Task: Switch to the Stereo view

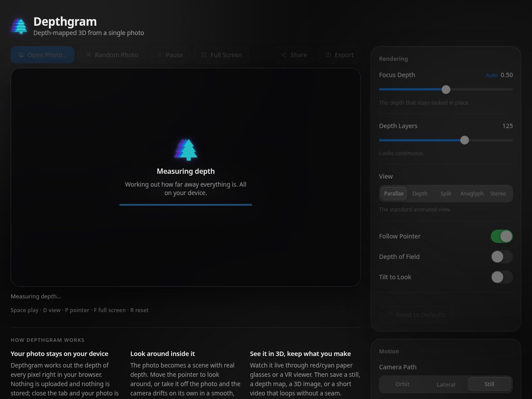Action: [x=498, y=194]
